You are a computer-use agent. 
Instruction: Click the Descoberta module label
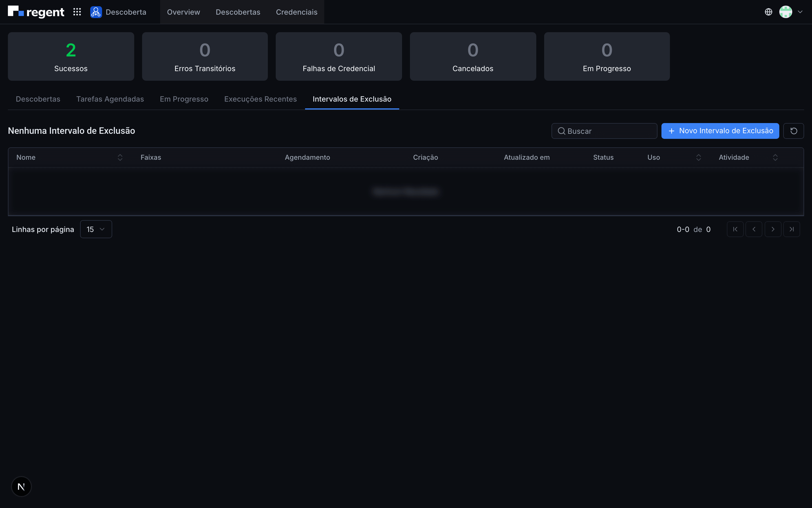pyautogui.click(x=126, y=12)
